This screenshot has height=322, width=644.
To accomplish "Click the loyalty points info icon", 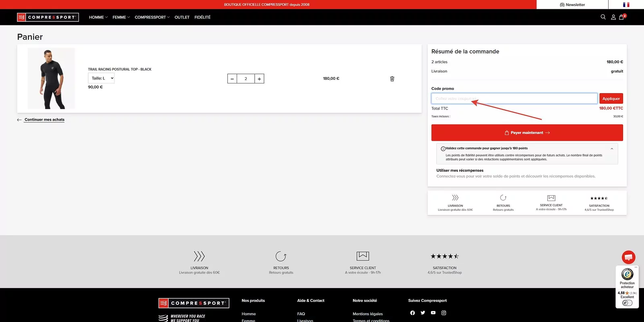I will [443, 149].
